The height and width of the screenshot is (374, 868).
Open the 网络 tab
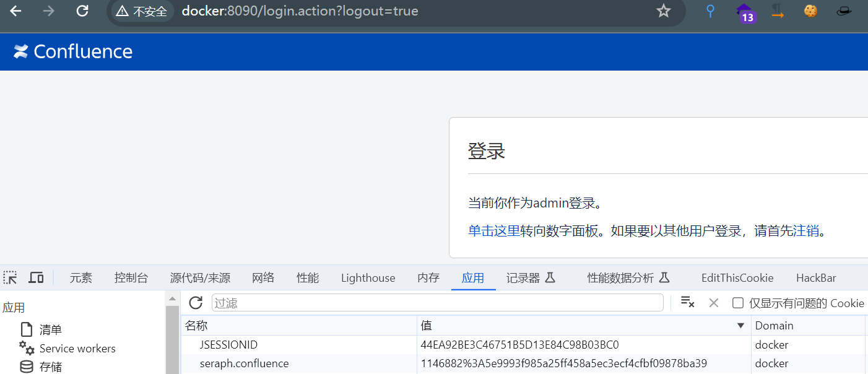coord(263,278)
